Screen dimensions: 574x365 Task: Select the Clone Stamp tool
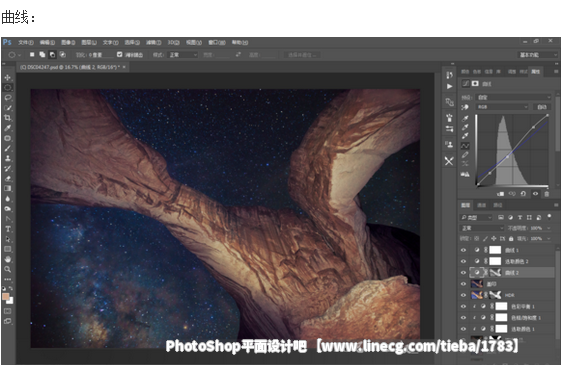click(x=8, y=158)
